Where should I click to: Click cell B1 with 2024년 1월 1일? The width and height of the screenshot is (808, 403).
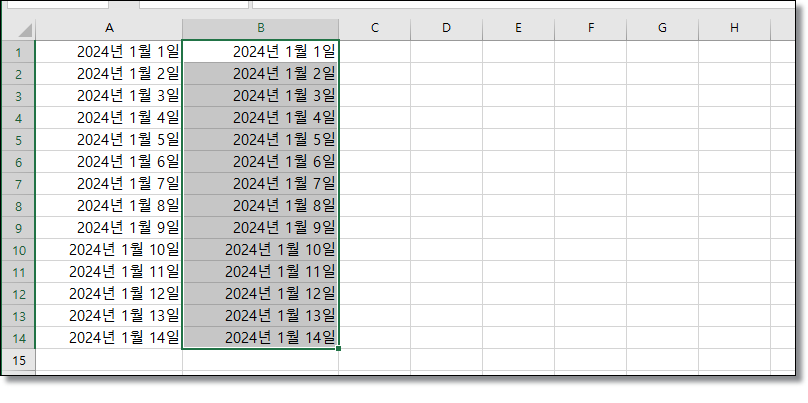(x=260, y=52)
